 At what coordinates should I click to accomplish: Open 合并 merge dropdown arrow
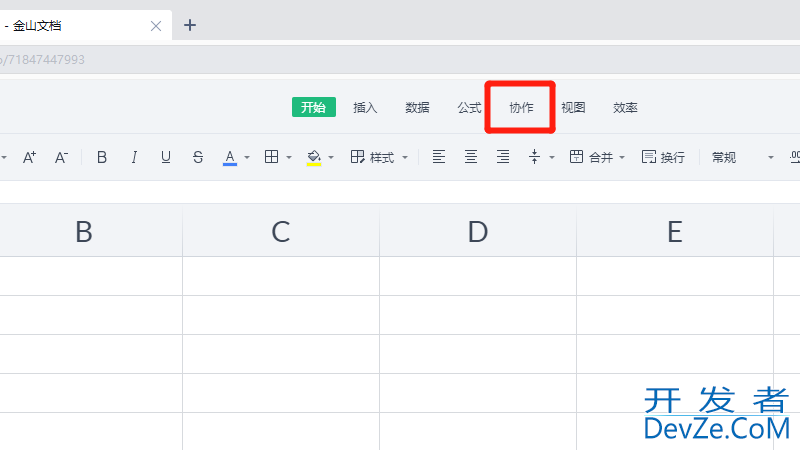(x=622, y=158)
